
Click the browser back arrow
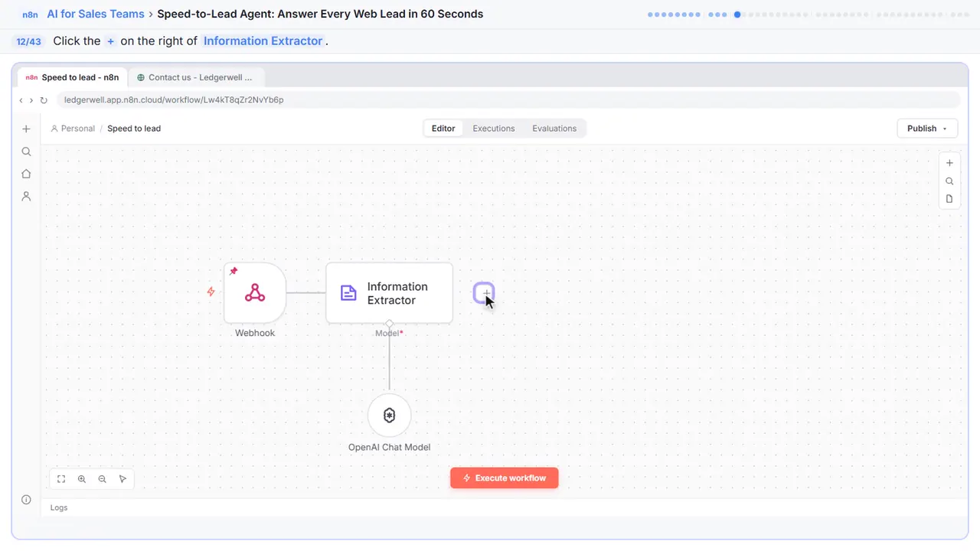pyautogui.click(x=21, y=100)
